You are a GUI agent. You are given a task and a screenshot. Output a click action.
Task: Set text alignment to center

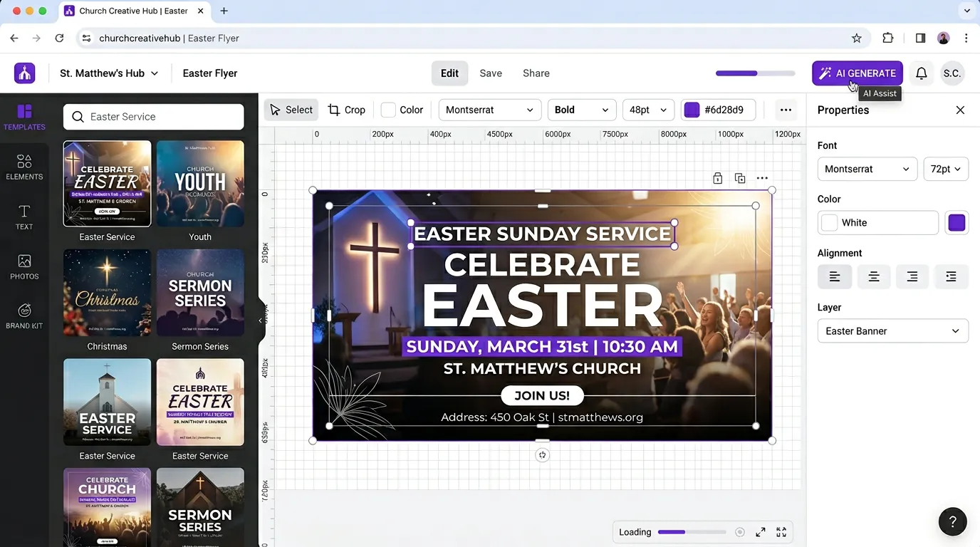[873, 276]
